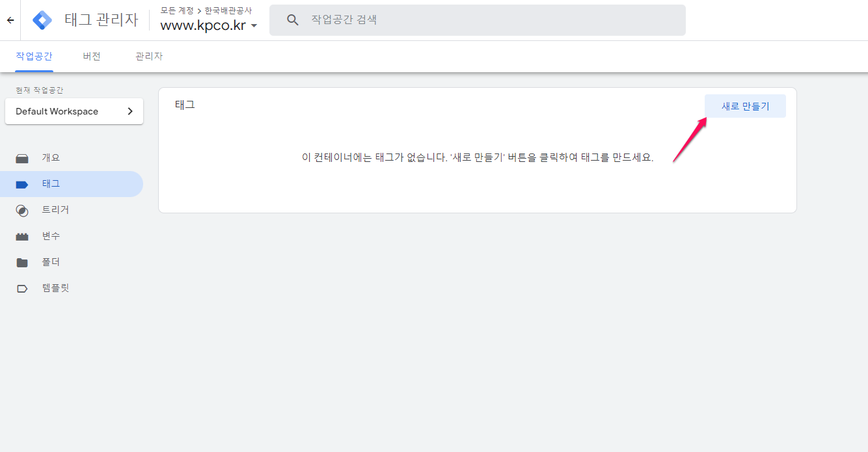This screenshot has height=452, width=868.
Task: Select the 태그 (Tags) sidebar icon
Action: click(x=22, y=184)
